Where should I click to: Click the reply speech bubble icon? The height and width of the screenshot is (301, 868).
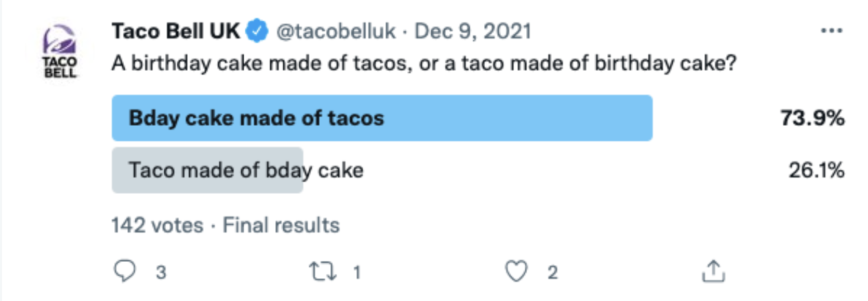(124, 272)
